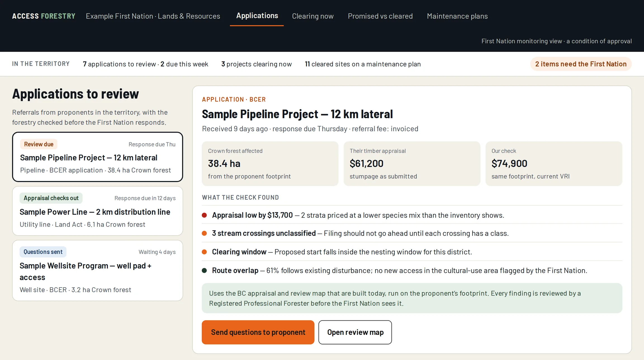Go to Maintenance plans tab

457,16
